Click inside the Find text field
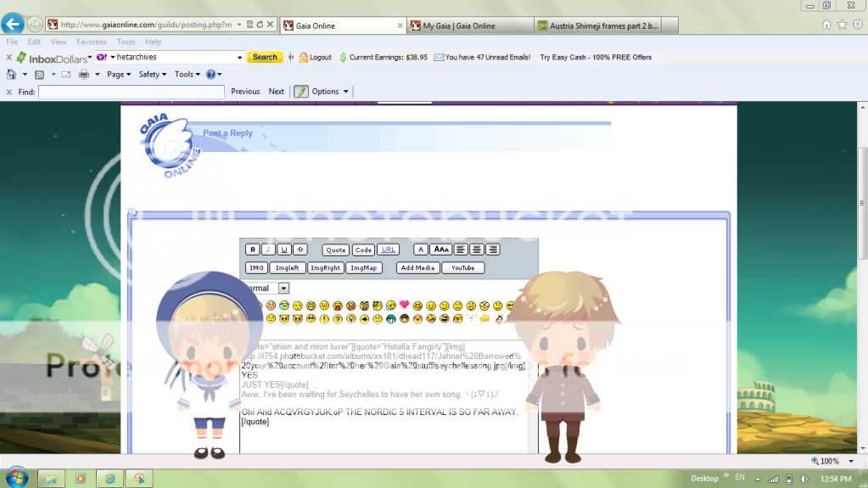The width and height of the screenshot is (868, 488). (x=132, y=92)
